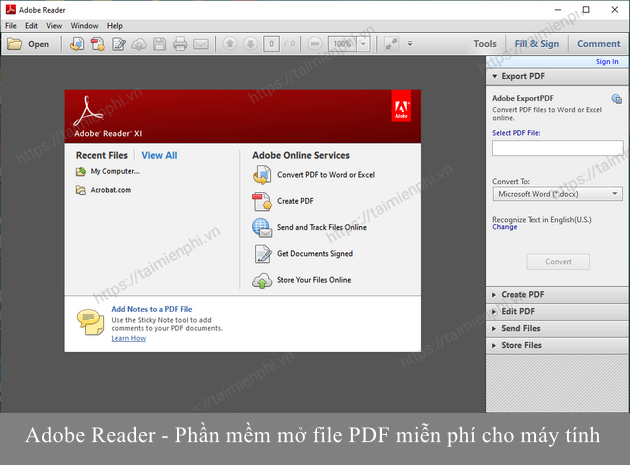Click the Convert PDF to Word or Excel icon
This screenshot has height=465, width=630.
click(x=262, y=175)
